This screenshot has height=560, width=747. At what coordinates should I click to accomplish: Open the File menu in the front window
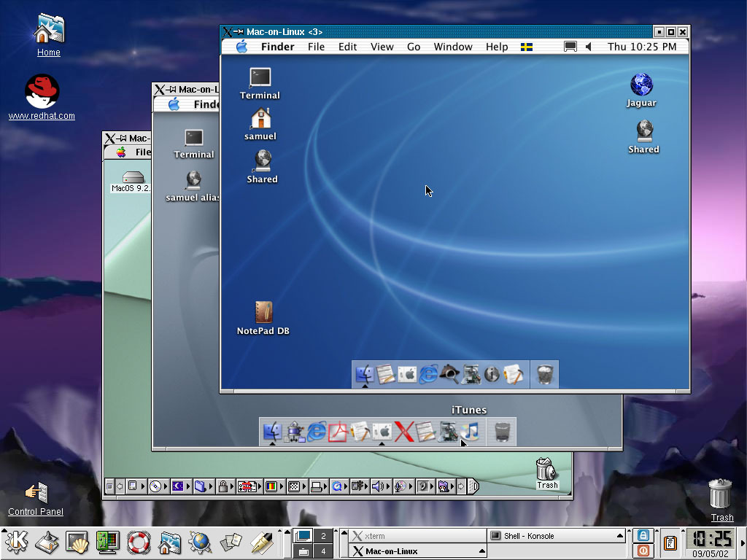316,47
